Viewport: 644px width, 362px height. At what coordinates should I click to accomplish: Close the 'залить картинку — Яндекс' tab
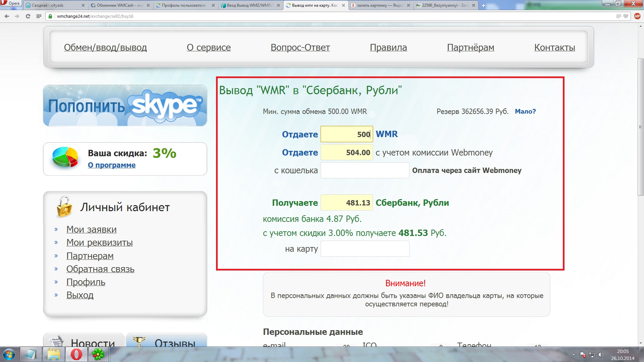pyautogui.click(x=409, y=5)
